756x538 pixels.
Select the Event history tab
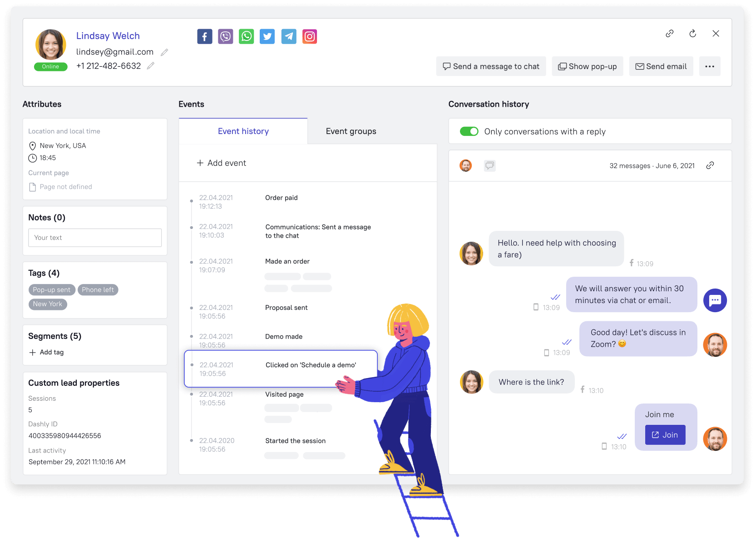pos(243,131)
